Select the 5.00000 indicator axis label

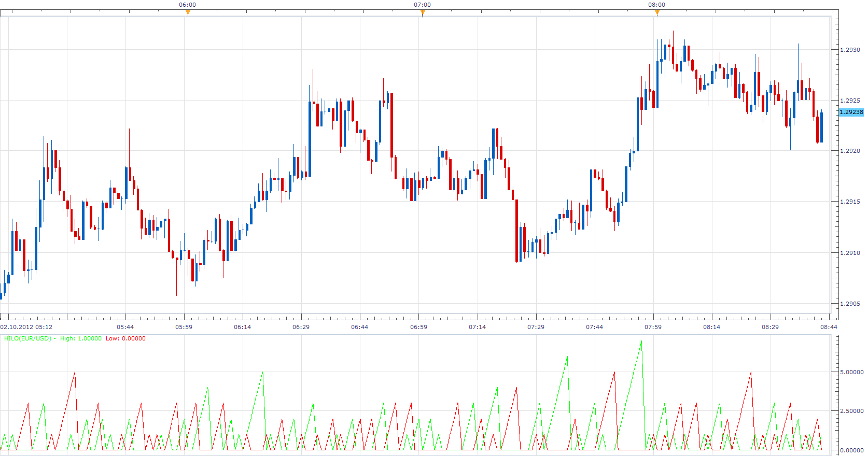point(851,372)
